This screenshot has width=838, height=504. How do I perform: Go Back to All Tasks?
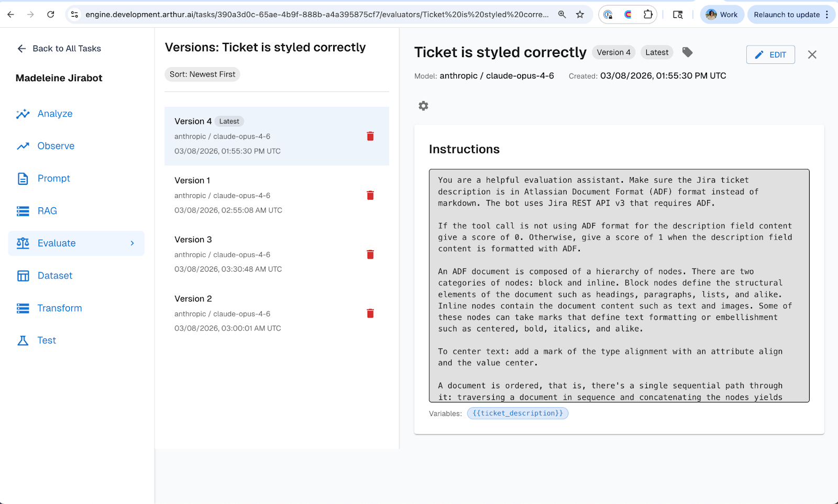[59, 49]
